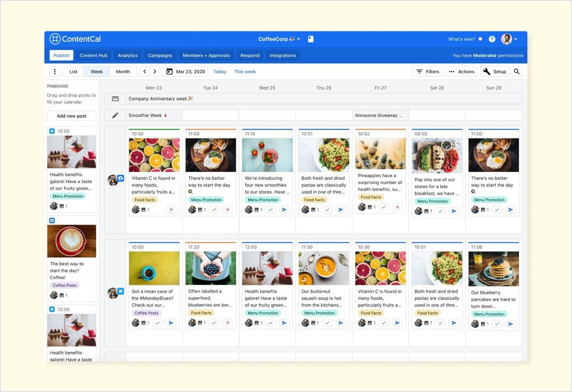Switch to the Publish tab
The height and width of the screenshot is (392, 572).
[61, 55]
